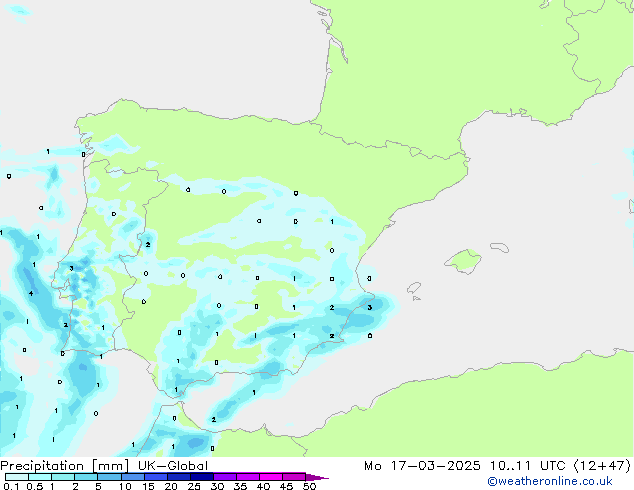Select the dark navy swatch between 25 and 30
Viewport: 634px width, 490px height.
click(202, 477)
